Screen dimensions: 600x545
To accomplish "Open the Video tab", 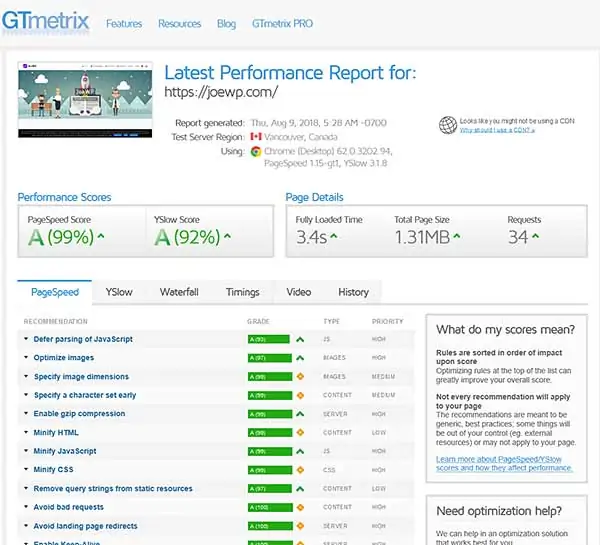I will click(x=299, y=292).
